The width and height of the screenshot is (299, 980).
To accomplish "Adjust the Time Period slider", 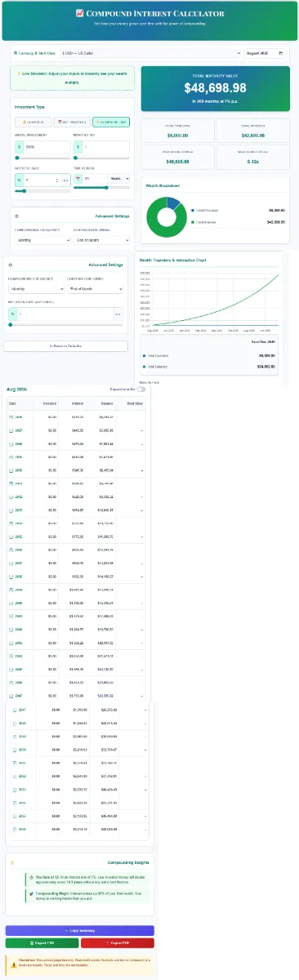I will coord(101,187).
